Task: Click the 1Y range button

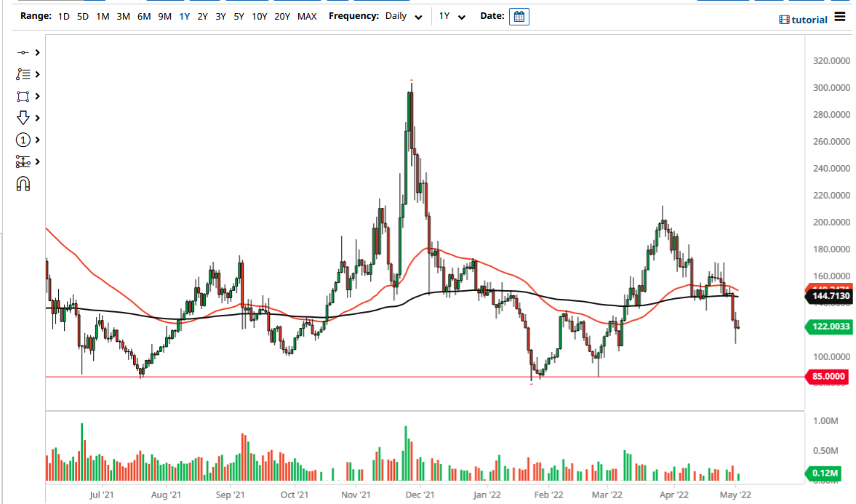Action: coord(183,15)
